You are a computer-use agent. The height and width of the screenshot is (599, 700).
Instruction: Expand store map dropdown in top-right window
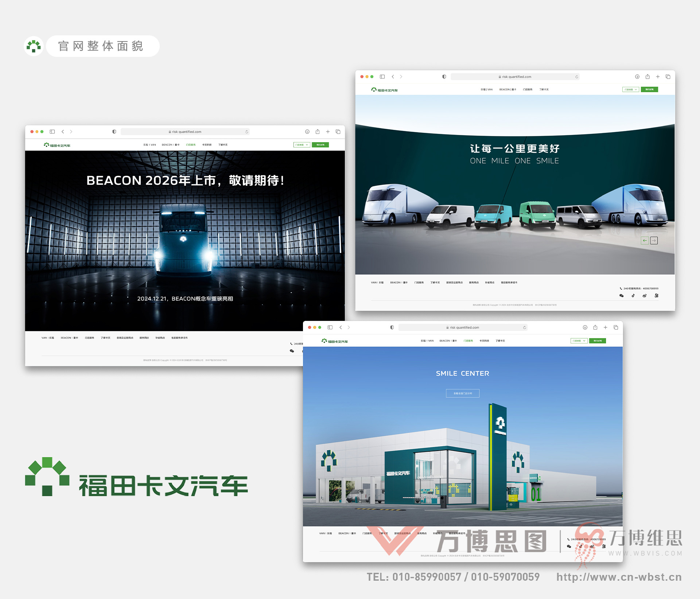tap(631, 89)
